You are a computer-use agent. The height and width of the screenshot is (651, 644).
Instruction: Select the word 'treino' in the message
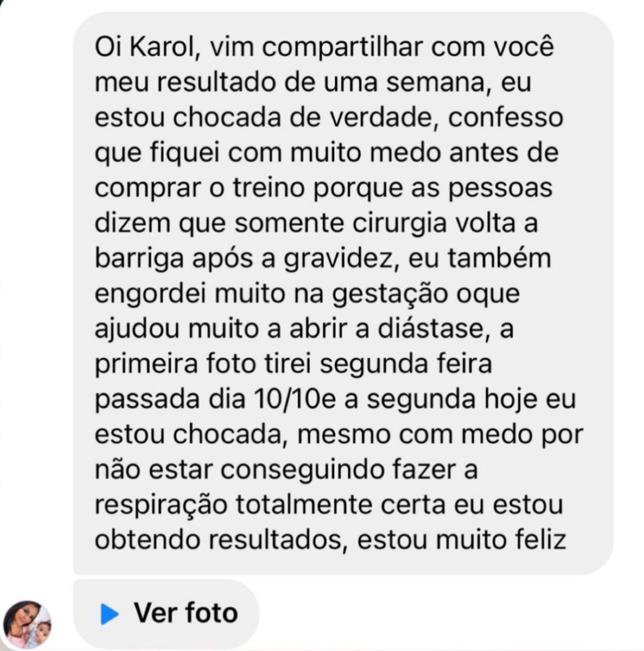click(269, 188)
